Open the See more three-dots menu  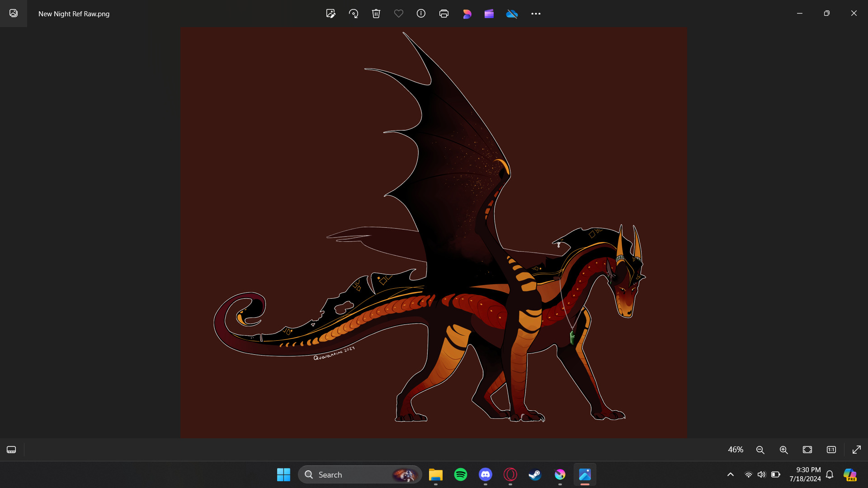point(536,14)
